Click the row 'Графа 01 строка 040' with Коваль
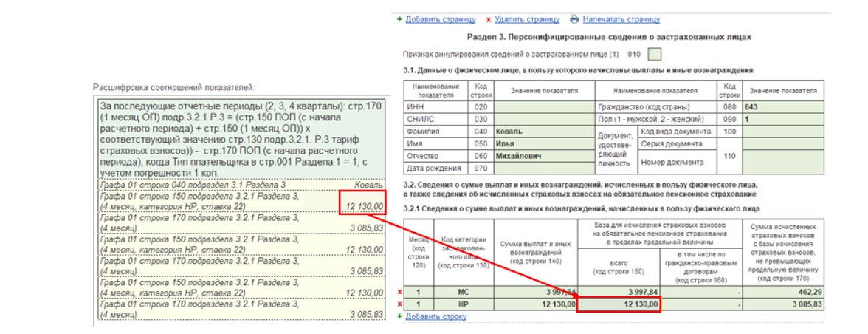The width and height of the screenshot is (868, 334). click(241, 185)
